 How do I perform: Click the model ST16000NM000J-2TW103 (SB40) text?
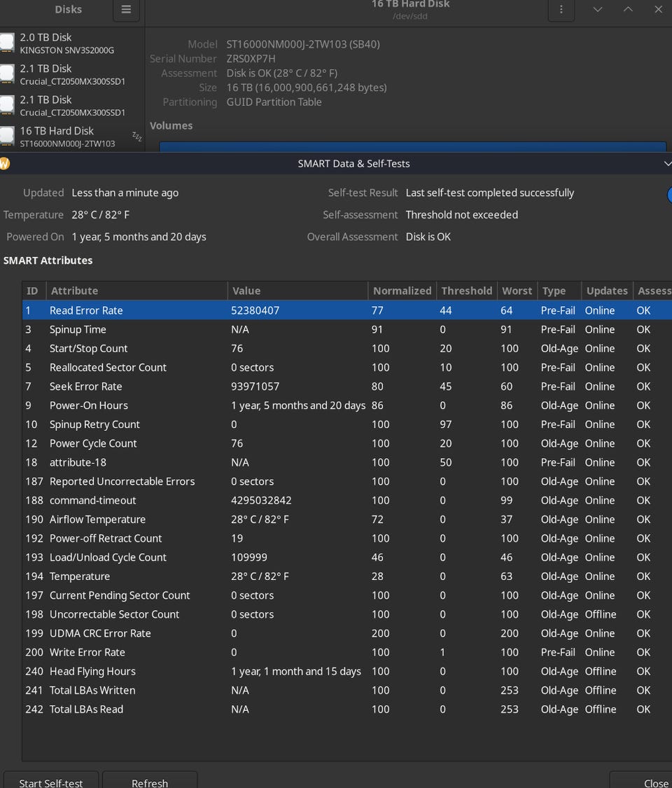pos(303,44)
